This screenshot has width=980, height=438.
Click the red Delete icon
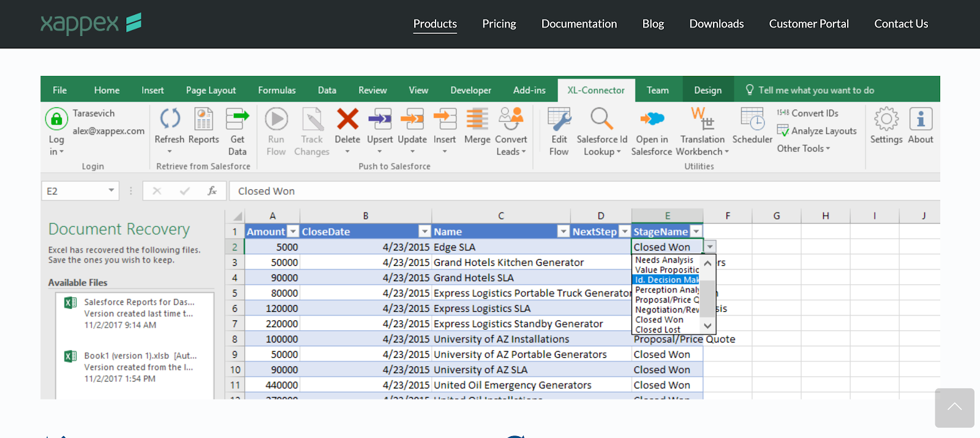[347, 119]
